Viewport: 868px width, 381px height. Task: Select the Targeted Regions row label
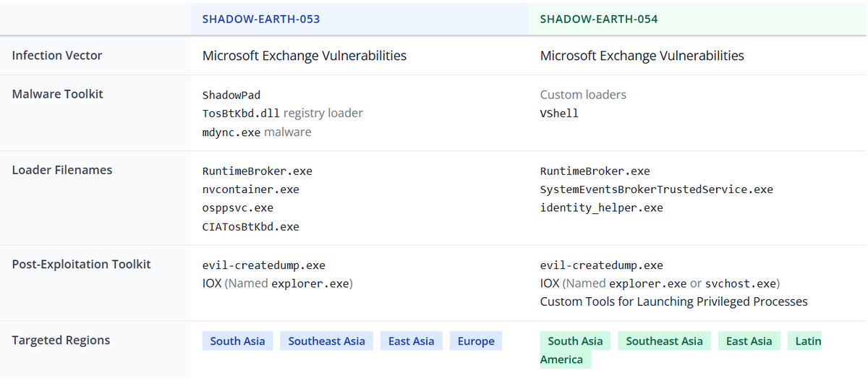point(61,341)
